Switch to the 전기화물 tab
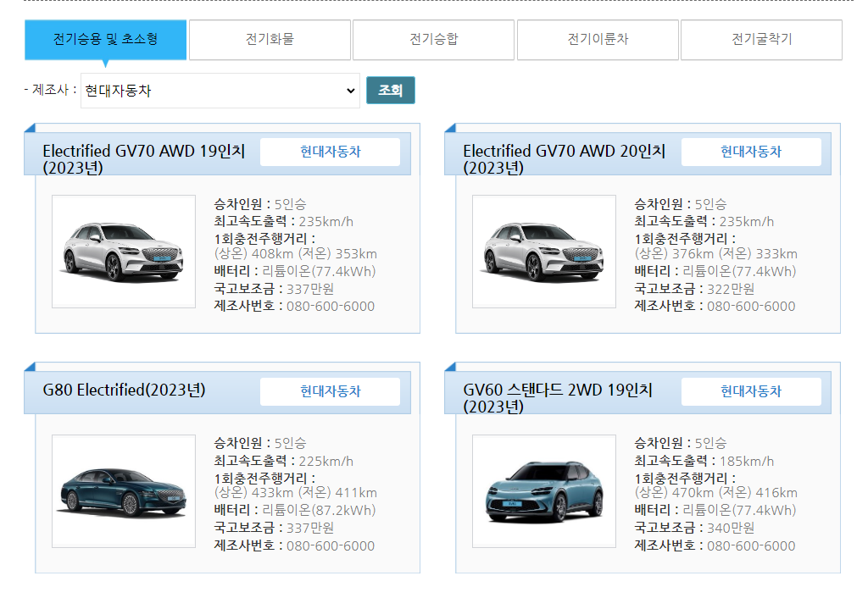The width and height of the screenshot is (868, 598). click(x=270, y=39)
